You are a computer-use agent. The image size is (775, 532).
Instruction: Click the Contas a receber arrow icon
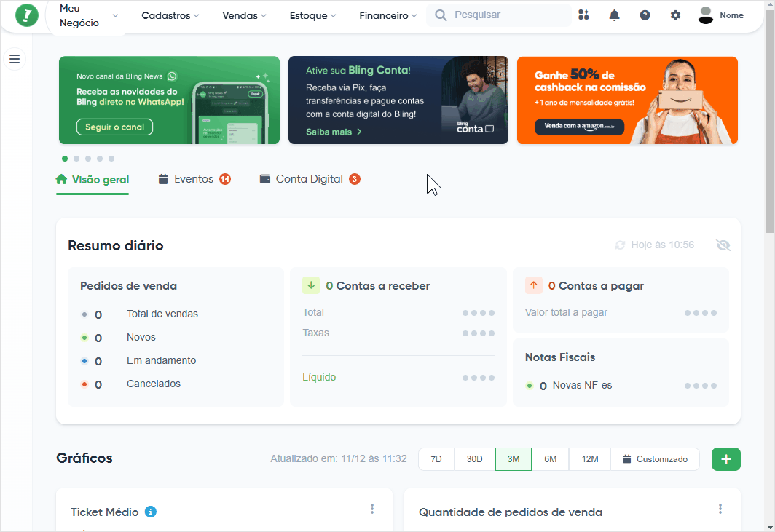311,285
